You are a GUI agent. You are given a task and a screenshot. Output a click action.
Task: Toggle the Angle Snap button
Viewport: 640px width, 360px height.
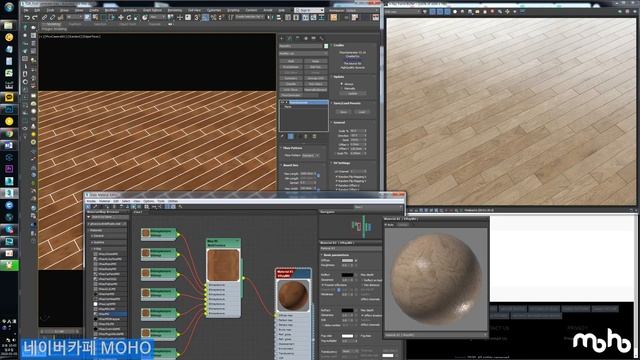205,18
